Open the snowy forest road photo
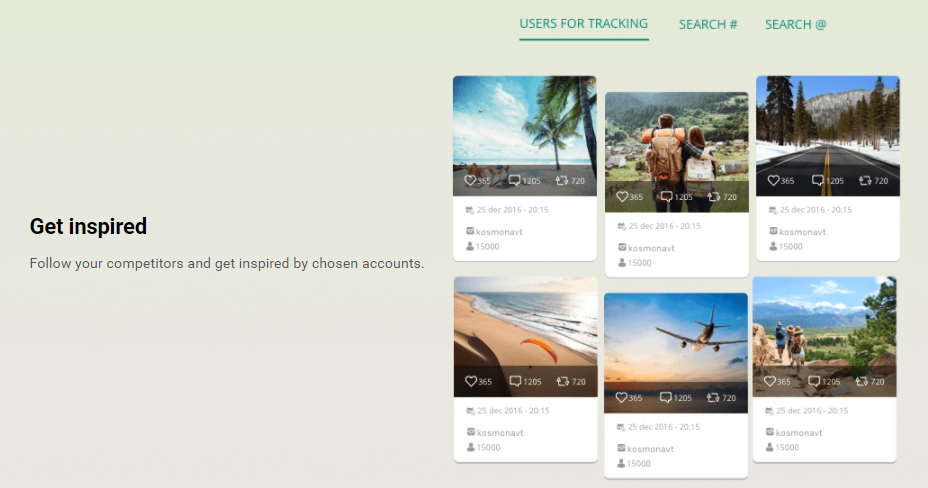 click(x=828, y=135)
